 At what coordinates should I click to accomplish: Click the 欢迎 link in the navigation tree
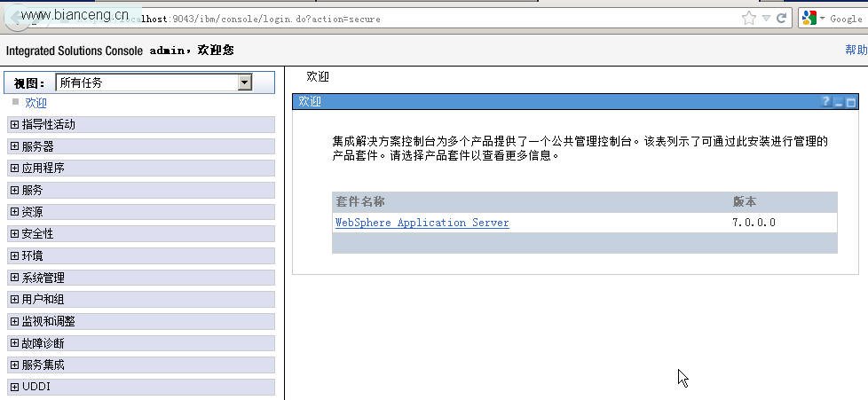click(36, 103)
